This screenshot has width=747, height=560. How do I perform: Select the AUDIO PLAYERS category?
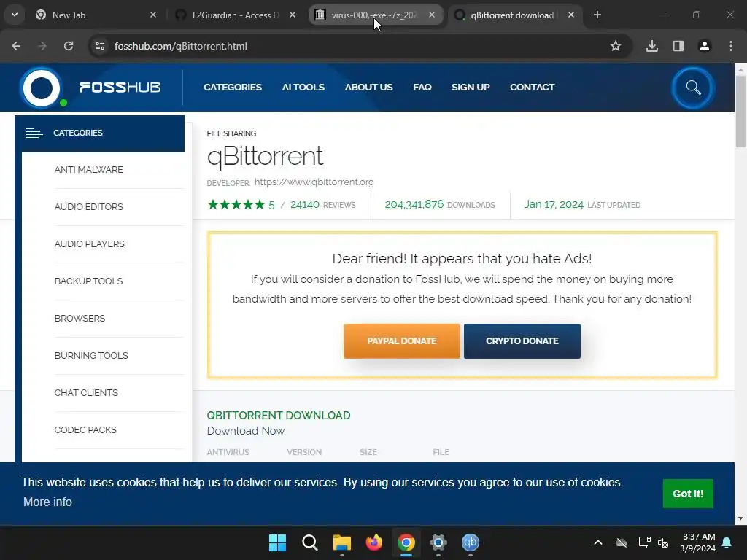click(x=90, y=244)
